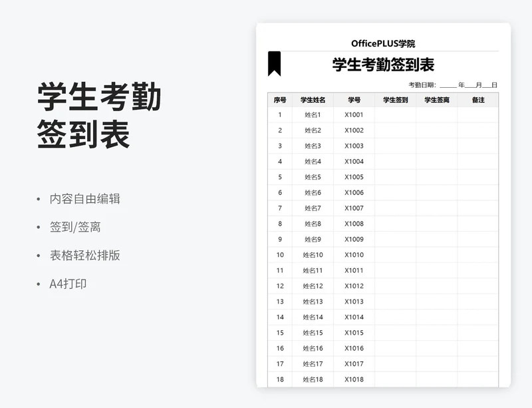
Task: Click cell '姓名4'
Action: pyautogui.click(x=313, y=161)
